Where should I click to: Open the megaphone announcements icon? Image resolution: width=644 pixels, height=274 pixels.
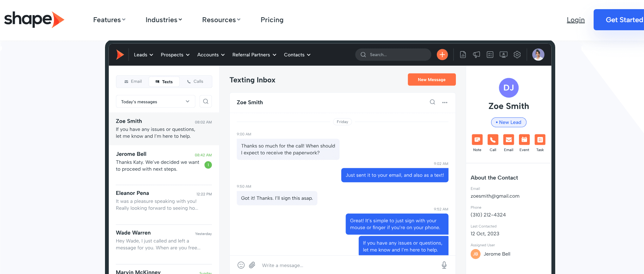coord(476,55)
